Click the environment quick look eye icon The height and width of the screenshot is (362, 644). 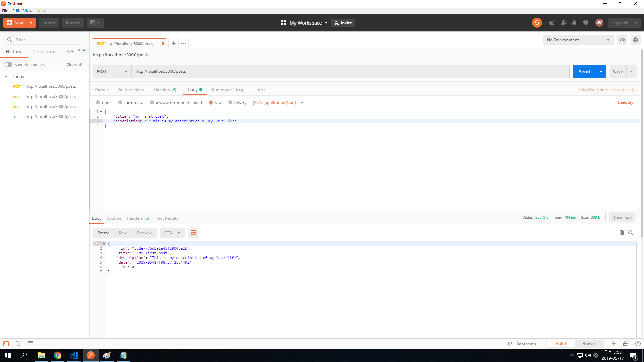tap(622, 40)
